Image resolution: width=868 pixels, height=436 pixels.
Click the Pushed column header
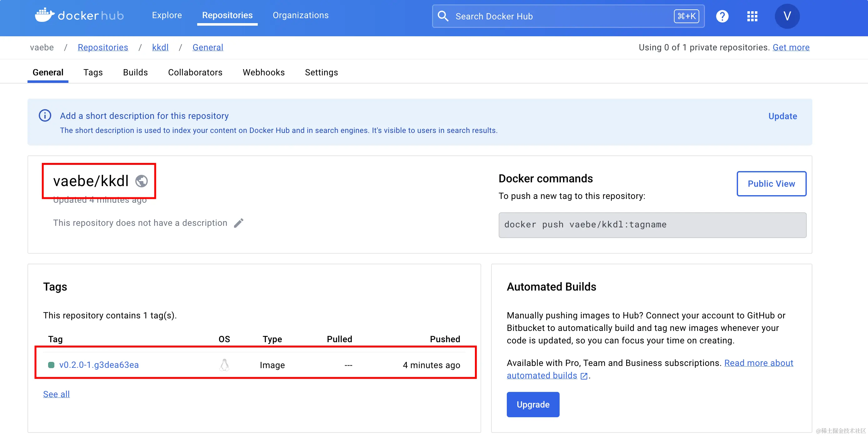[445, 339]
